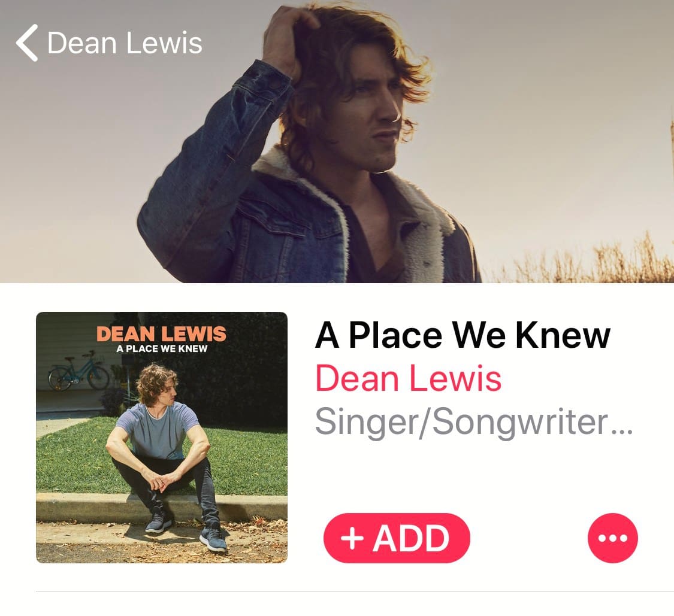
Task: Go back via the white Dean Lewis label
Action: coord(125,43)
